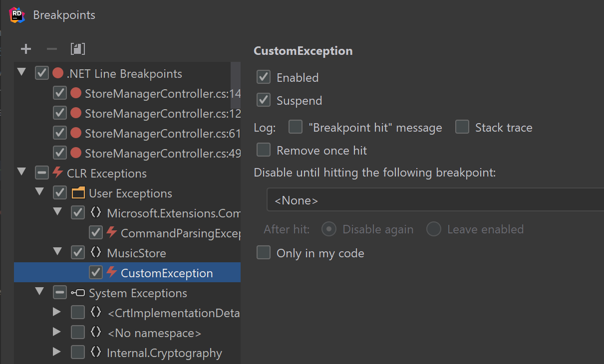Click the add breakpoint plus icon

[26, 49]
